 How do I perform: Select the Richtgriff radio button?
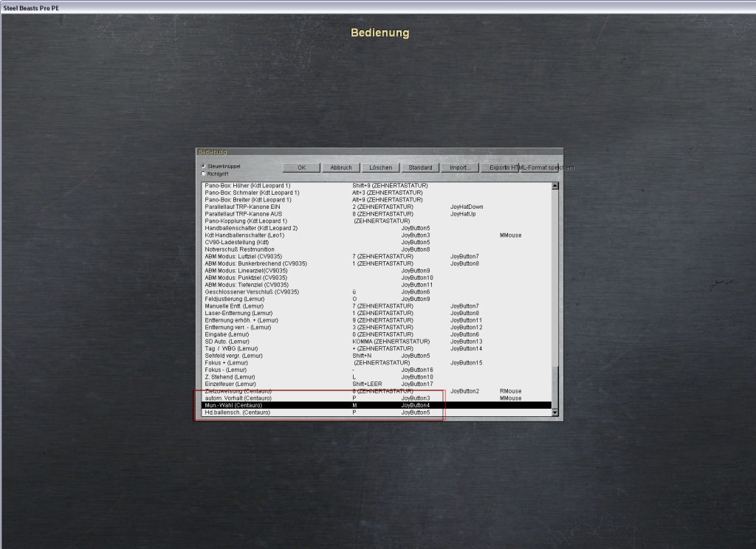click(x=203, y=173)
